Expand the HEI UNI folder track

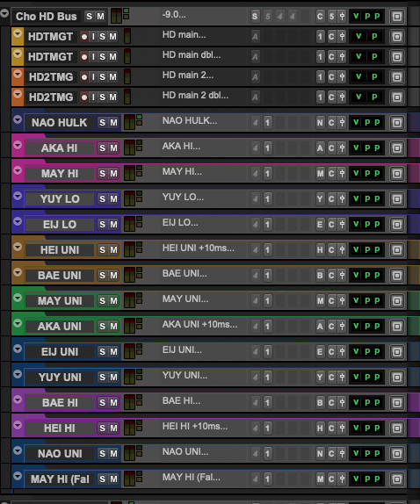pos(18,247)
